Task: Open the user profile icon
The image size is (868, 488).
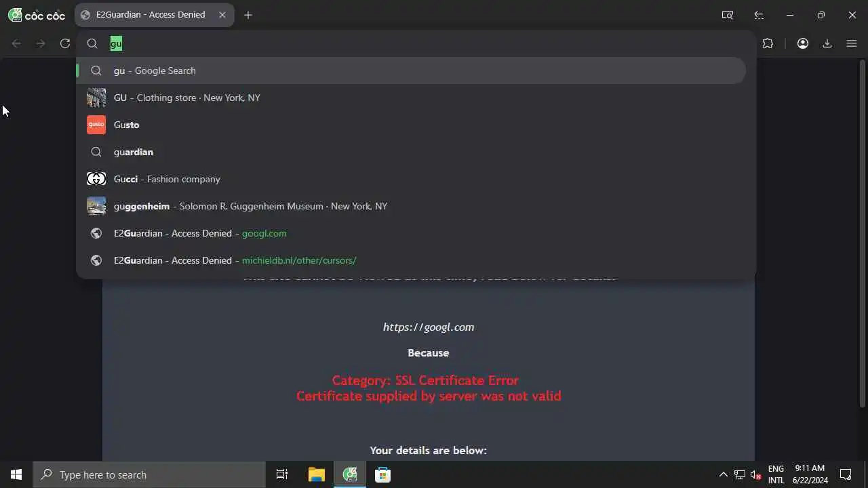Action: point(803,43)
